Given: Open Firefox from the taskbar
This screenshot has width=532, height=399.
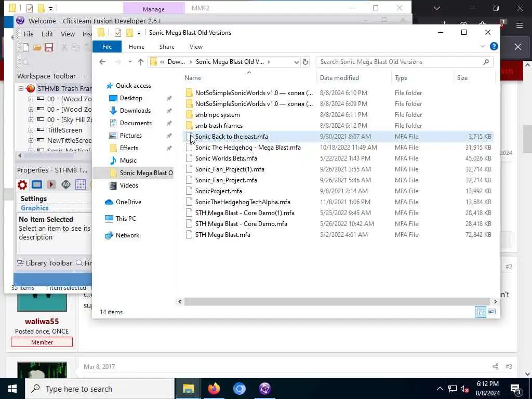Looking at the screenshot, I should click(x=214, y=389).
